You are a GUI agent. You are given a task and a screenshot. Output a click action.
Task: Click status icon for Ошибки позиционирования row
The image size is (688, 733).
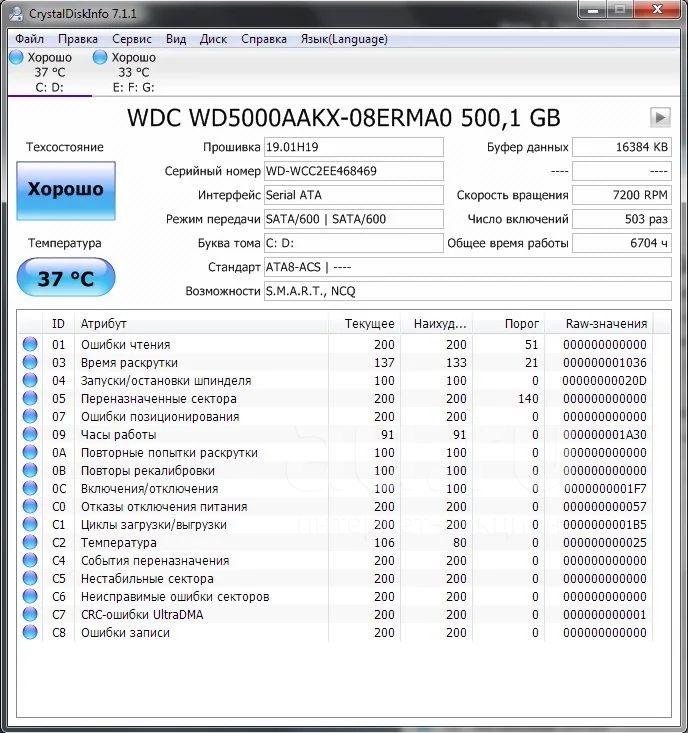point(30,416)
